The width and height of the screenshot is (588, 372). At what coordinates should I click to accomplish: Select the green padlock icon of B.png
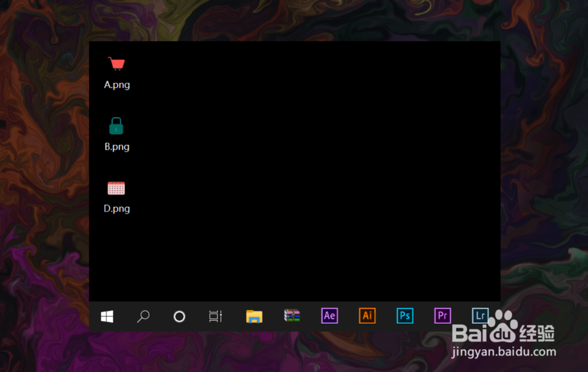click(x=116, y=125)
